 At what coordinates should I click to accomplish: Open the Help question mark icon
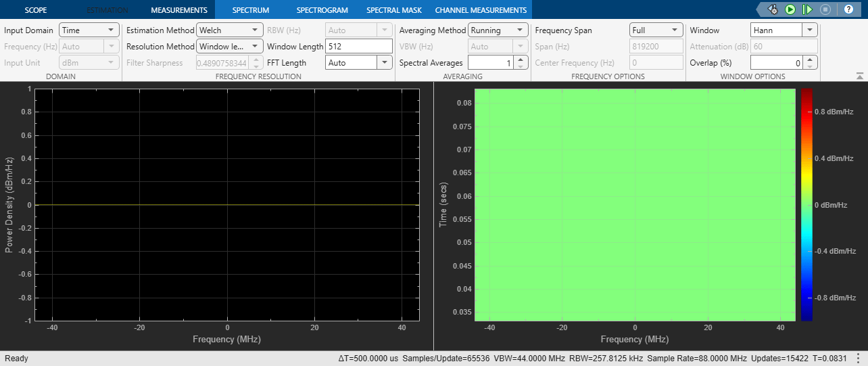(x=848, y=9)
